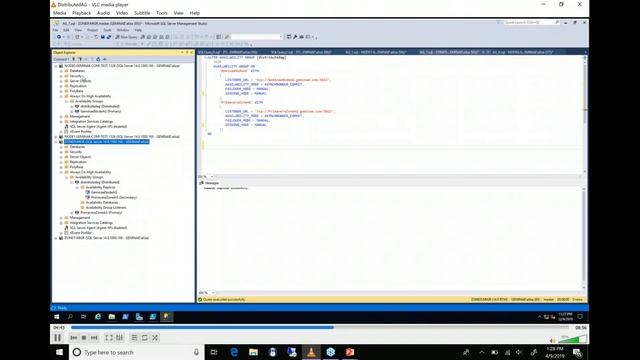Image resolution: width=640 pixels, height=360 pixels.
Task: Open the View menu
Action: [x=178, y=13]
